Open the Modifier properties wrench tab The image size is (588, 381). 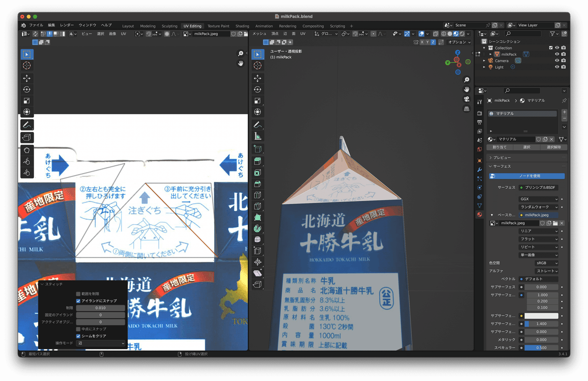coord(479,169)
